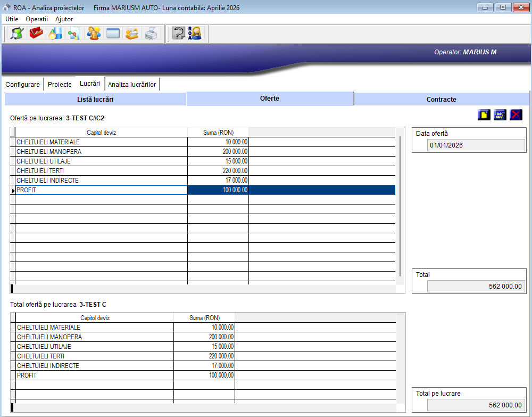Screen dimensions: 532x417
Task: Select the CHELTUIELI MANOPERA row in offer table
Action: coord(101,152)
